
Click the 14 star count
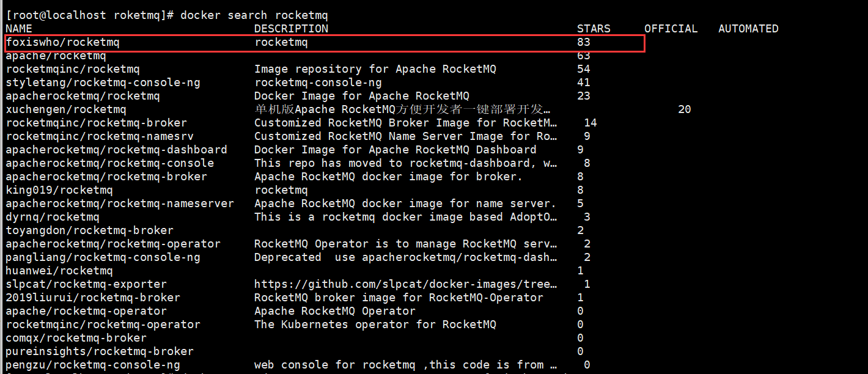click(590, 123)
